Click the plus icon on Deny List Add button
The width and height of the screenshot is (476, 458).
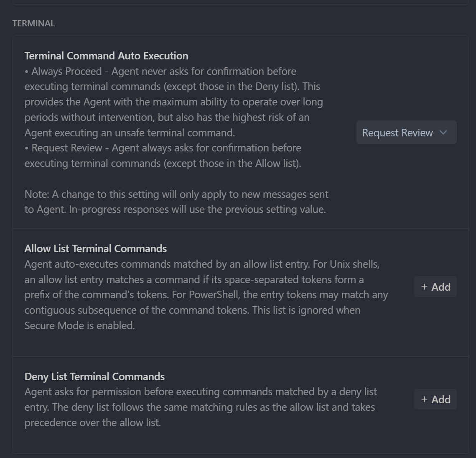point(424,399)
